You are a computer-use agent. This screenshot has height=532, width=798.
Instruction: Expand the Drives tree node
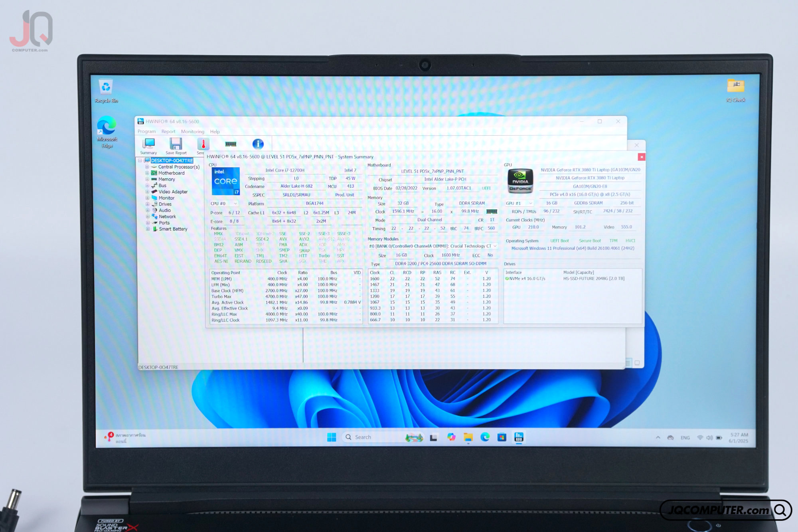point(147,204)
